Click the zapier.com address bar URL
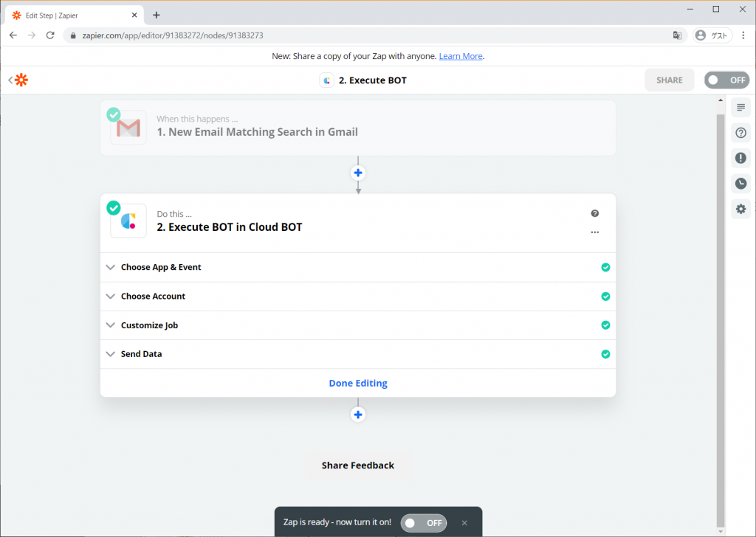The image size is (756, 537). point(173,35)
